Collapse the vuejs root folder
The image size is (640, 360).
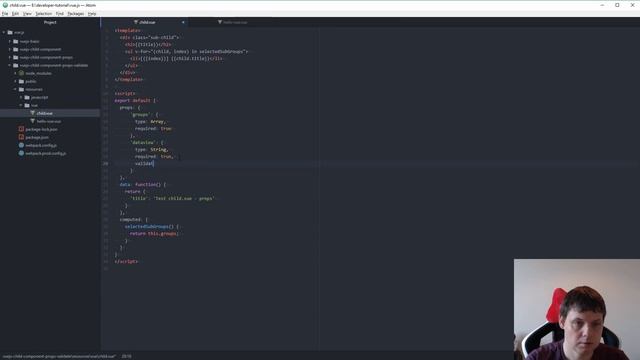[4, 32]
